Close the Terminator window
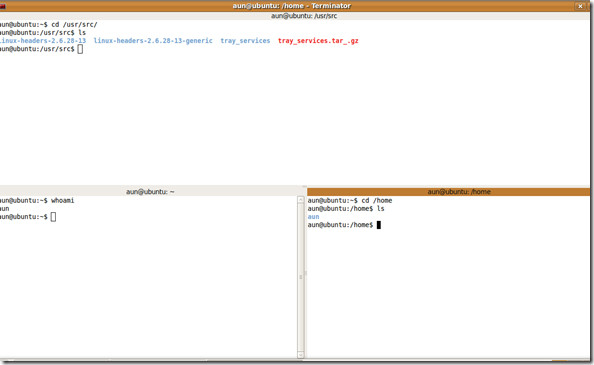Viewport: 594px width, 365px height. click(580, 6)
